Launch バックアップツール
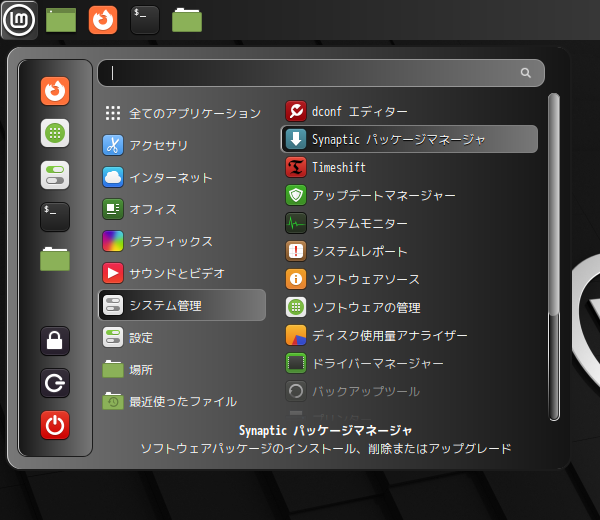The height and width of the screenshot is (520, 600). pyautogui.click(x=409, y=391)
